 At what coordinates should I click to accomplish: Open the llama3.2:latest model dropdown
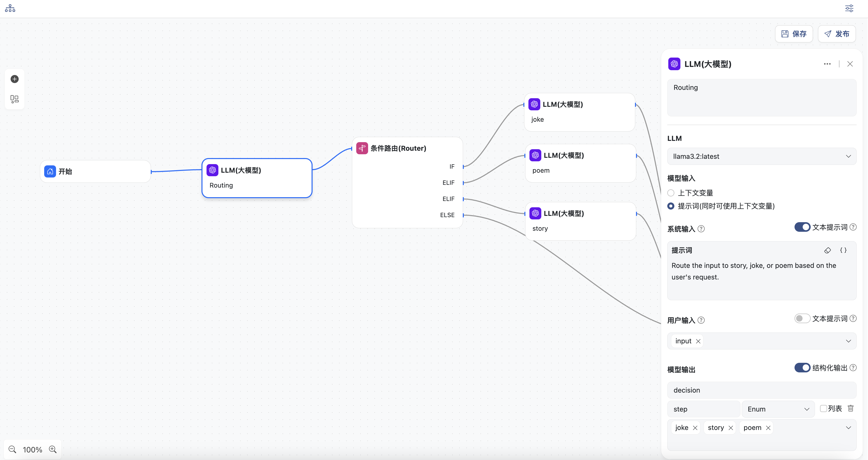pyautogui.click(x=761, y=156)
